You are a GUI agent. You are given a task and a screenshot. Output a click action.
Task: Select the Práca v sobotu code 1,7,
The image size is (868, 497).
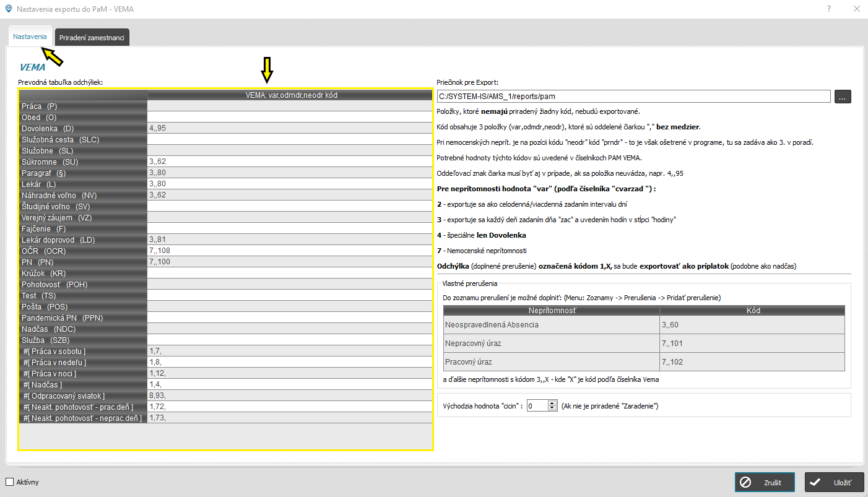(290, 351)
